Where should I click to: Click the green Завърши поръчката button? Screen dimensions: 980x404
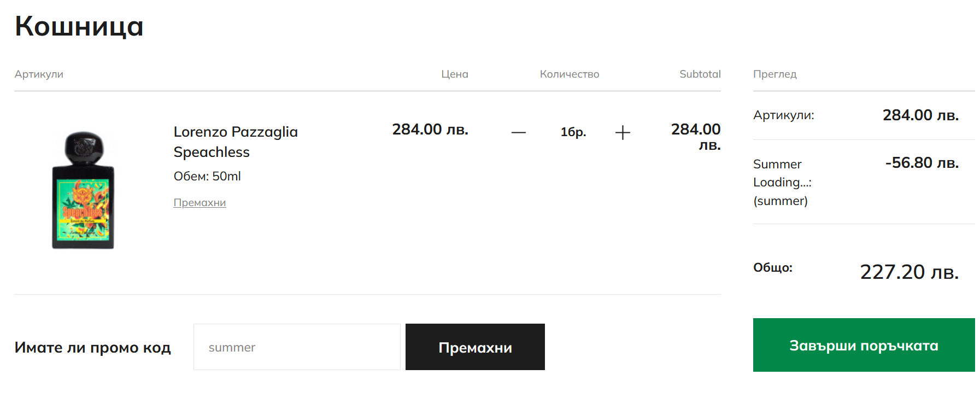coord(864,345)
